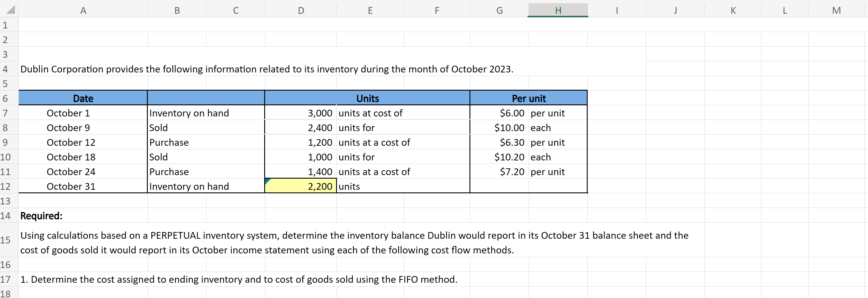Select column header A

(x=83, y=10)
